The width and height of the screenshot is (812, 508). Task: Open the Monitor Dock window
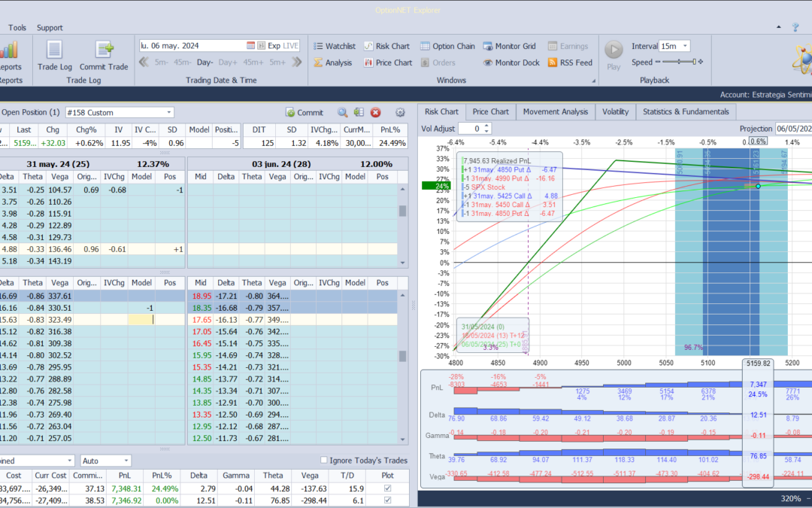(512, 62)
